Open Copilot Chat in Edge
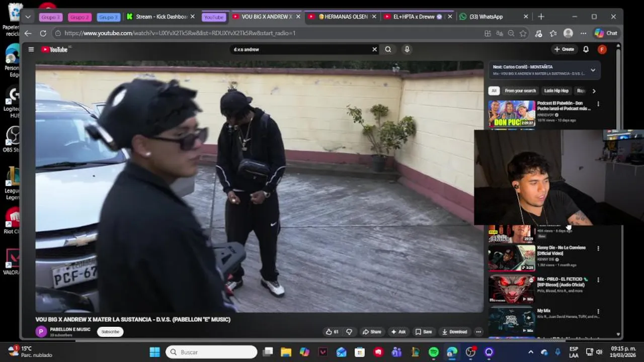Viewport: 644px width, 362px height. point(606,33)
